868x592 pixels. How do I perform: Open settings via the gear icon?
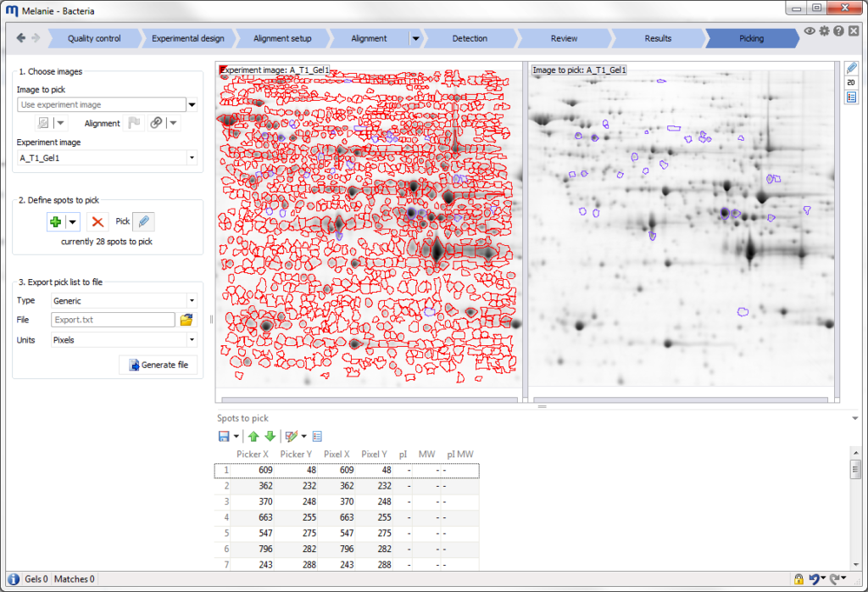[824, 31]
